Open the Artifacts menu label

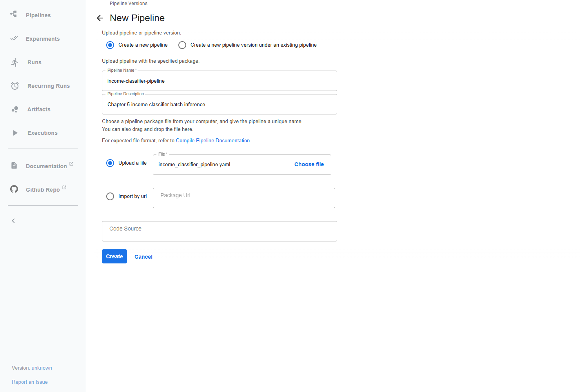point(39,109)
